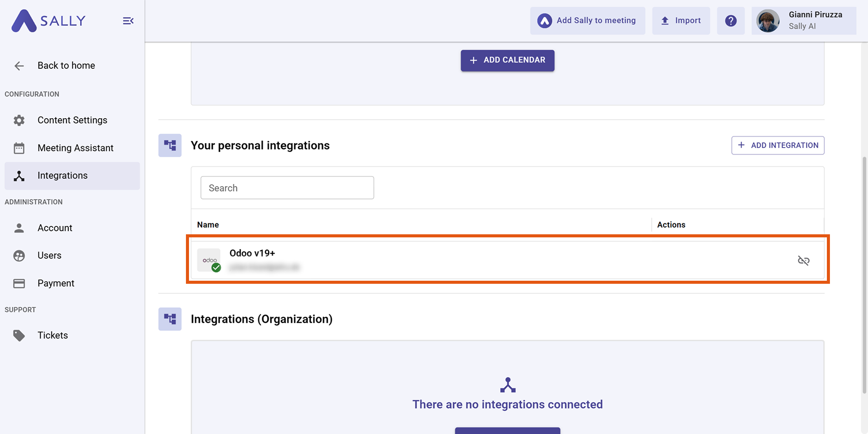Click the help question mark icon
This screenshot has height=434, width=868.
[x=730, y=21]
